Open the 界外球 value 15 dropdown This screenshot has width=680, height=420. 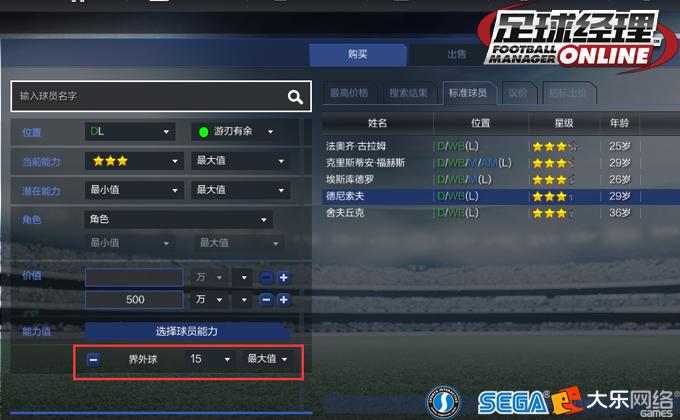click(x=209, y=359)
